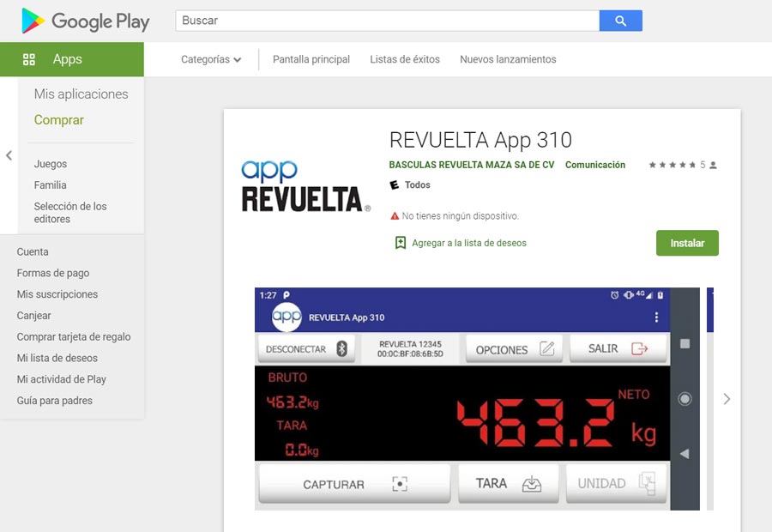This screenshot has height=532, width=772.
Task: Click the app REVUELTA logo image
Action: point(305,186)
